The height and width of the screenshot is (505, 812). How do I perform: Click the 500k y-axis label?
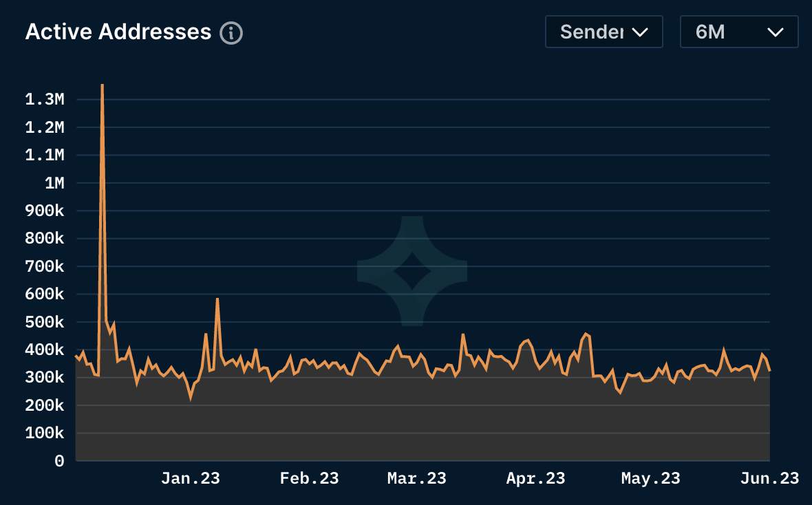45,322
